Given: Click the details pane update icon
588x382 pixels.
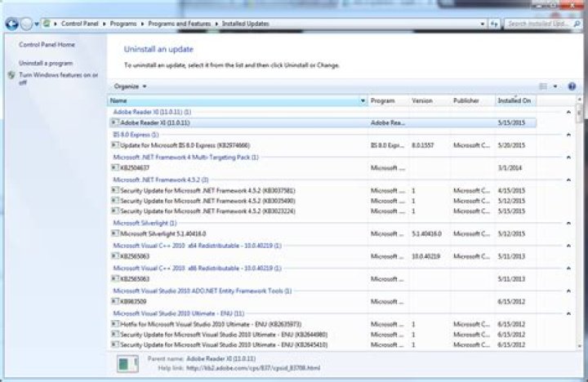Looking at the screenshot, I should pyautogui.click(x=127, y=363).
